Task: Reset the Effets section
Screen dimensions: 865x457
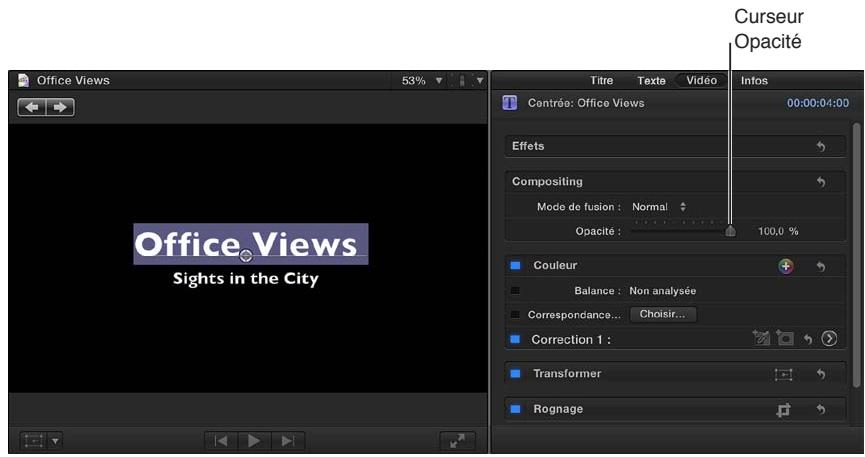Action: tap(821, 146)
